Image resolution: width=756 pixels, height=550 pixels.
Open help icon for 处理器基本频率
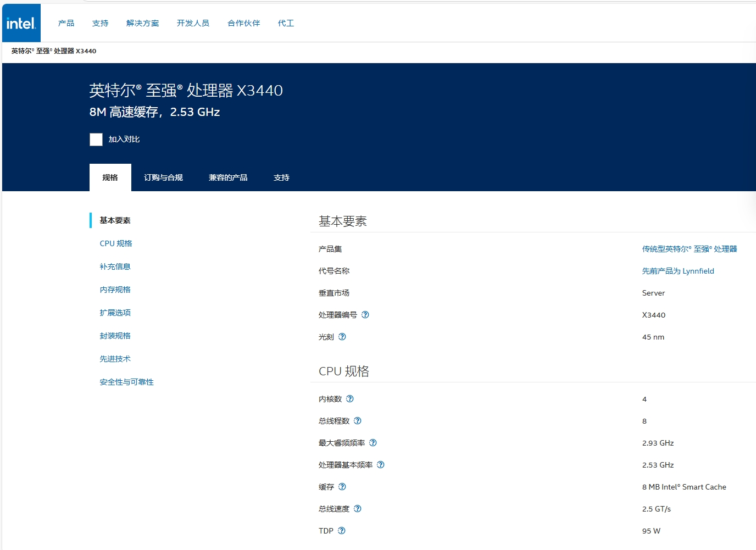pyautogui.click(x=381, y=465)
